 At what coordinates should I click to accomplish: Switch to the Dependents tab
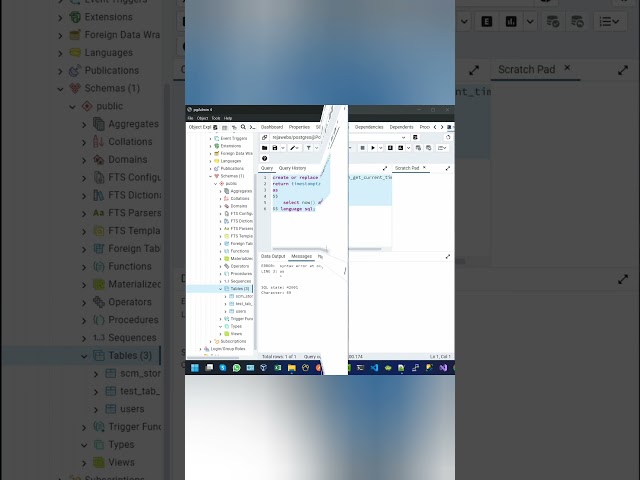click(x=401, y=127)
